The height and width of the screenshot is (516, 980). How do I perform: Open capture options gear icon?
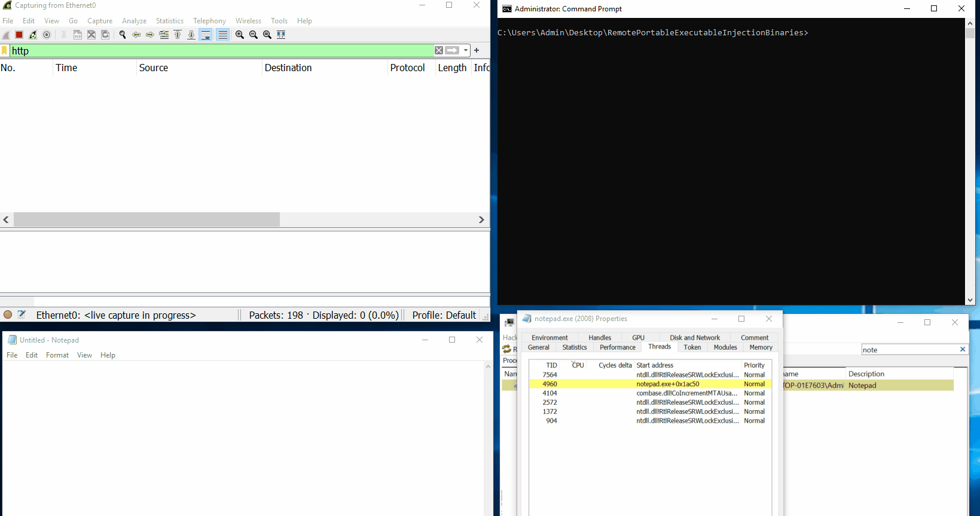click(x=47, y=35)
